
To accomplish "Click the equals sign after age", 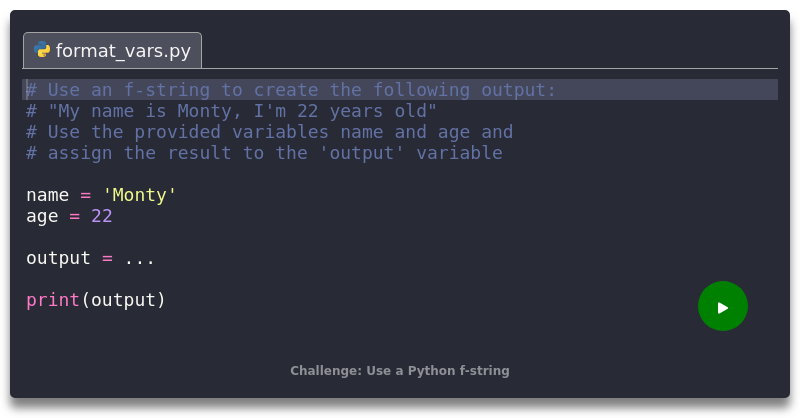I will [x=74, y=216].
